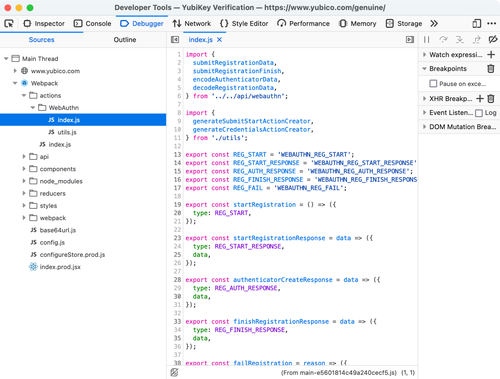Click startRegistration identifier on line 19

click(265, 205)
